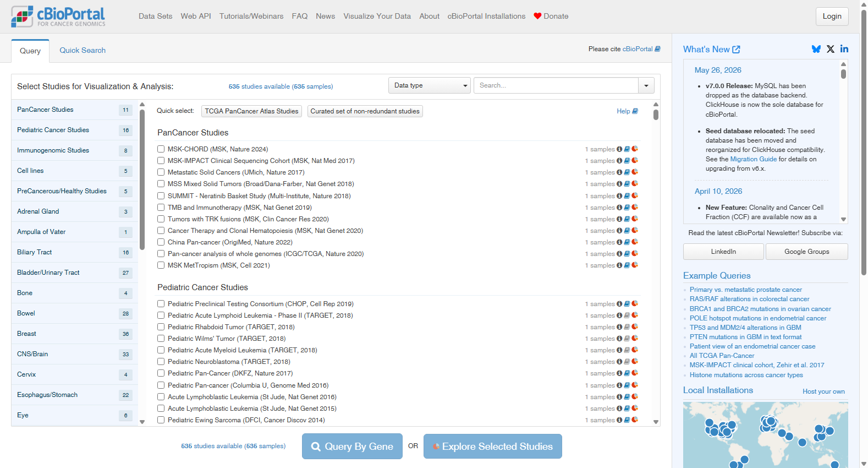The image size is (868, 468).
Task: Quick select TCGA PanCancer Atlas Studies
Action: (251, 111)
